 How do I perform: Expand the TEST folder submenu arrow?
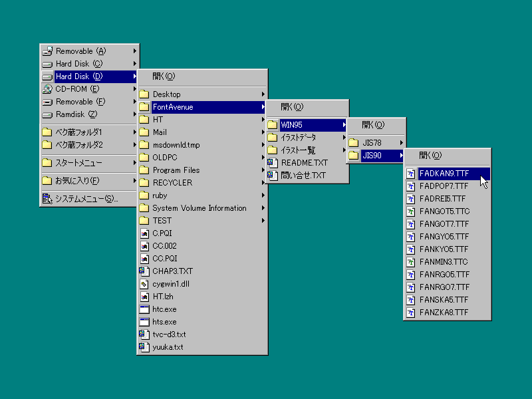pos(263,221)
